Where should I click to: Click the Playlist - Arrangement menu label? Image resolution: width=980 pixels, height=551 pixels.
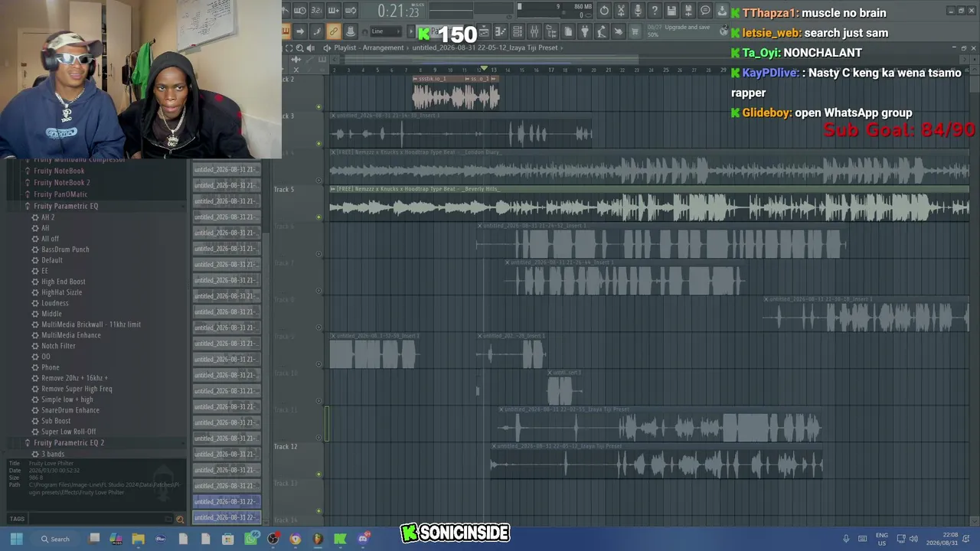tap(368, 47)
